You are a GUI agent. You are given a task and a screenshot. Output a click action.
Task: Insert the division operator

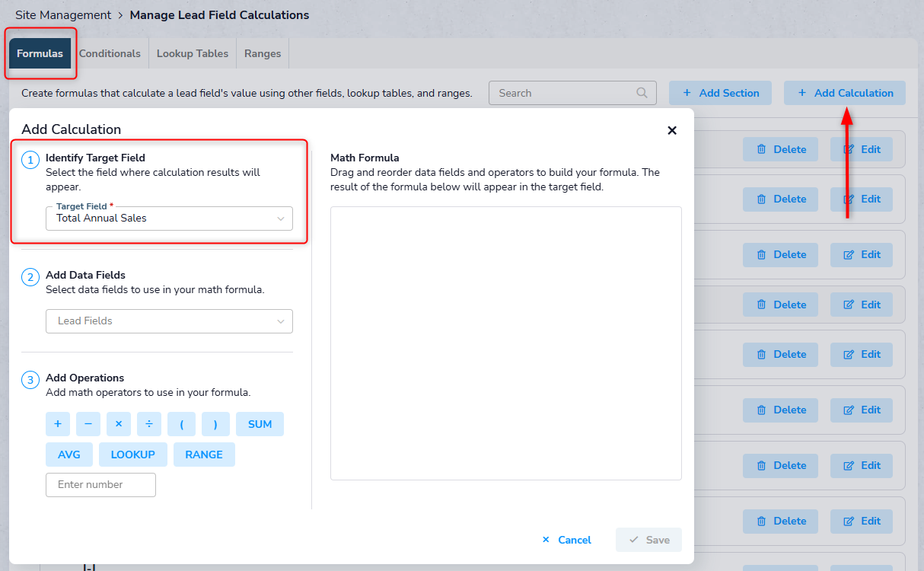pyautogui.click(x=149, y=424)
